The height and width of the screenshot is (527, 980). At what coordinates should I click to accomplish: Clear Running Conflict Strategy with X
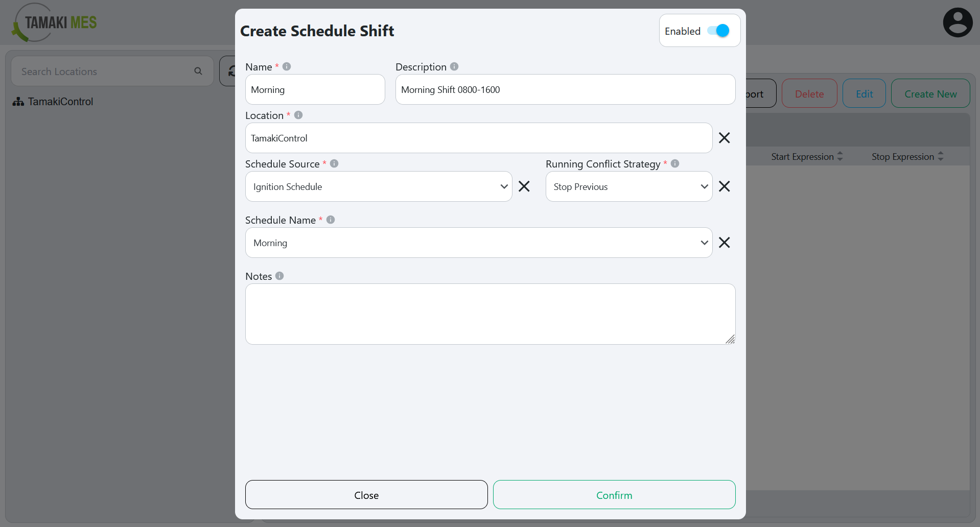[x=724, y=186]
